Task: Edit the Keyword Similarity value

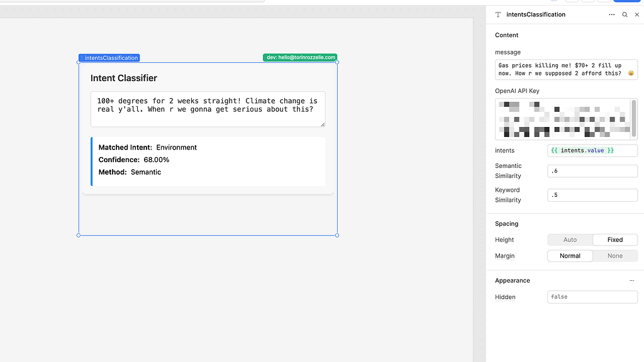Action: click(x=592, y=195)
